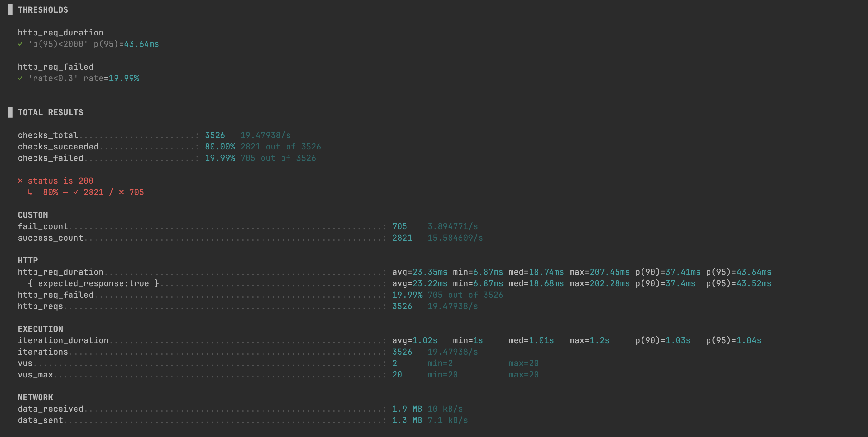This screenshot has height=437, width=868.
Task: Click the data_received value 1.9 MB
Action: [x=407, y=409]
